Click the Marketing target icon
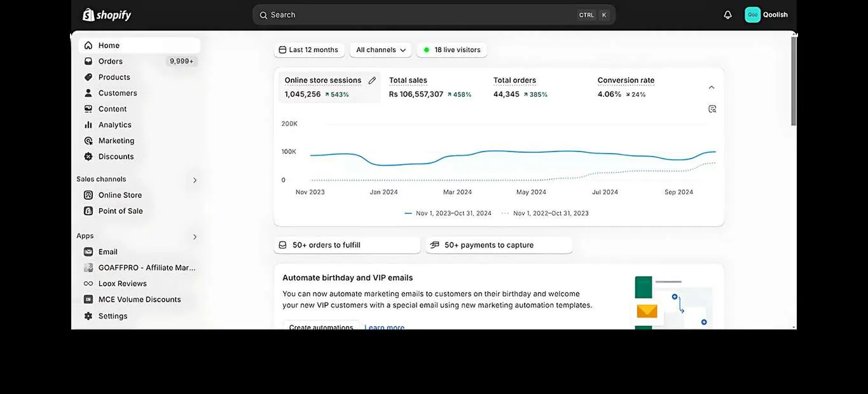Screen dimensions: 868x394 pos(88,141)
